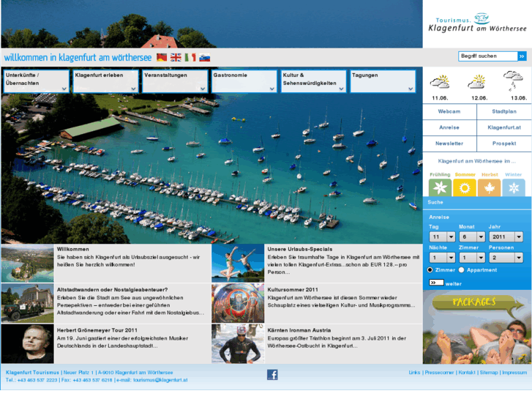Open the Altstadtwandern vintage bus thumbnail

coord(28,303)
